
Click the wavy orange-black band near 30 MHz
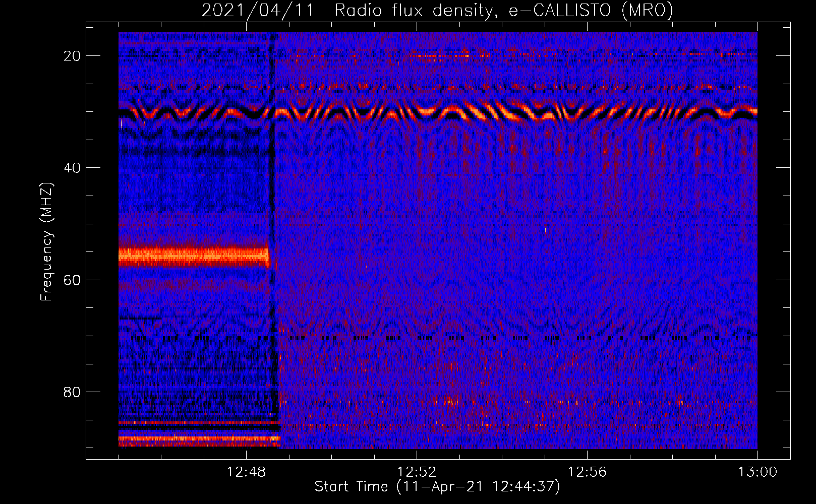(438, 112)
